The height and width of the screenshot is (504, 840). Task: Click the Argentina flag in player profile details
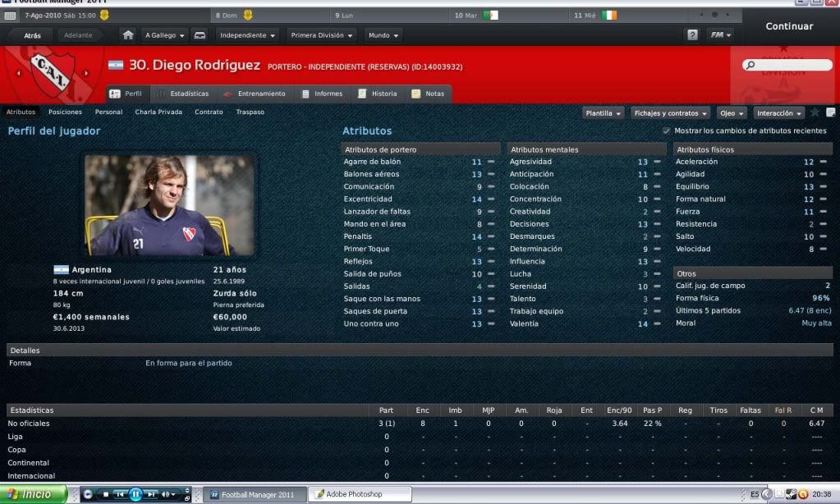click(61, 269)
